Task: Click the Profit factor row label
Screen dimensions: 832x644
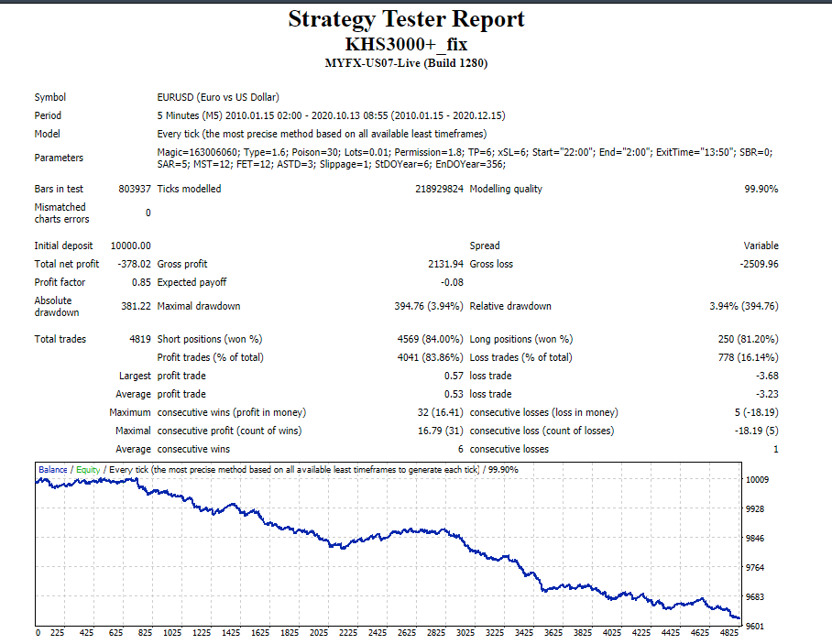Action: [60, 282]
